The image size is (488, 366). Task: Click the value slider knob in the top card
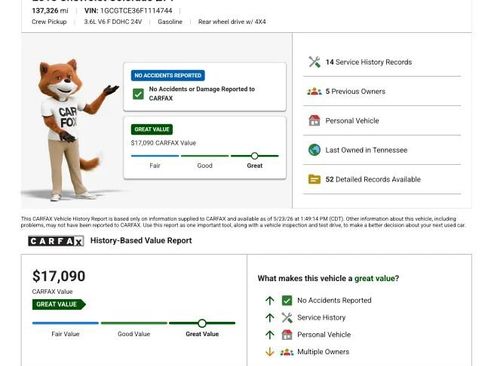(x=255, y=156)
